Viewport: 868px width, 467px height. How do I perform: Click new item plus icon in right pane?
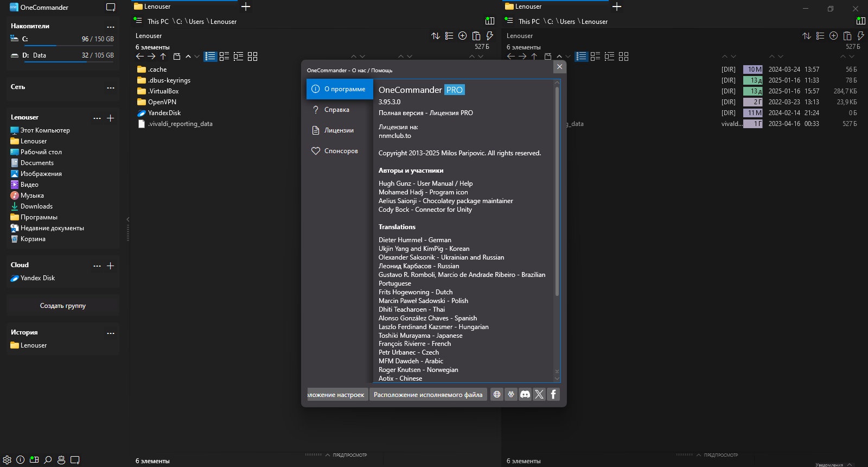coord(834,36)
